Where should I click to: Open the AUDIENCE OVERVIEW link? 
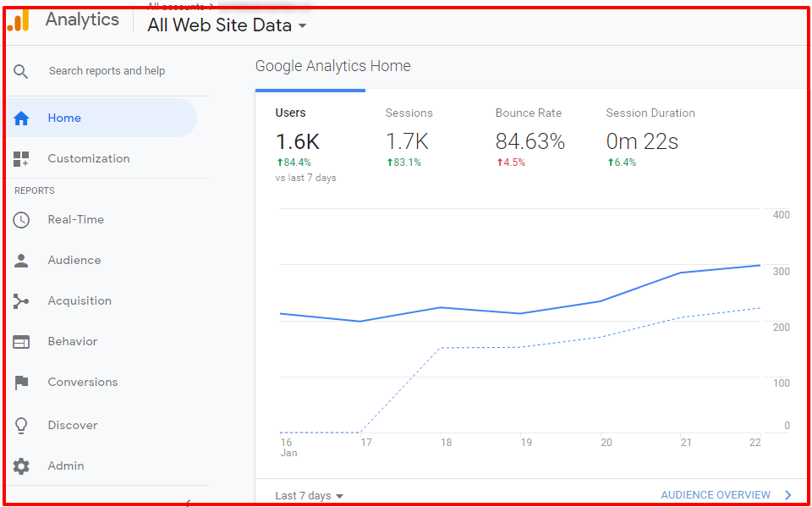[716, 495]
